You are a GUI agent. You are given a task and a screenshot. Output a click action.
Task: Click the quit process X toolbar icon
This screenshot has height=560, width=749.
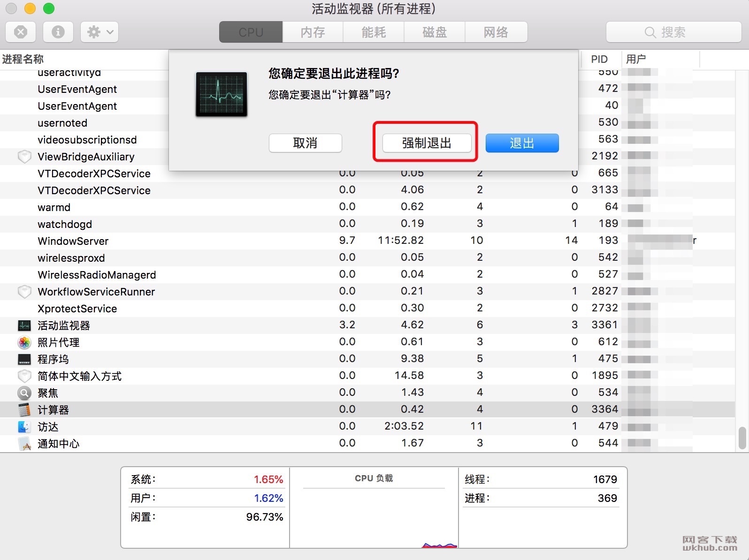(x=20, y=32)
